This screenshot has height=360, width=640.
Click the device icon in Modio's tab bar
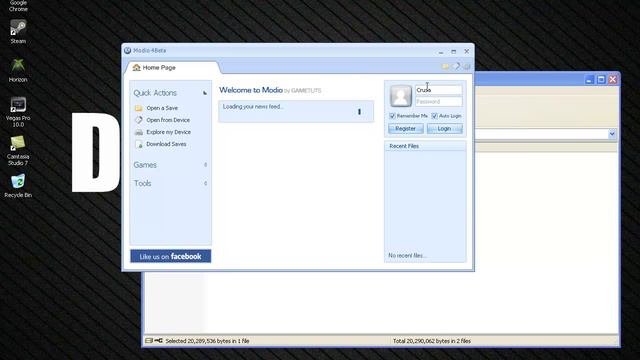coord(456,66)
